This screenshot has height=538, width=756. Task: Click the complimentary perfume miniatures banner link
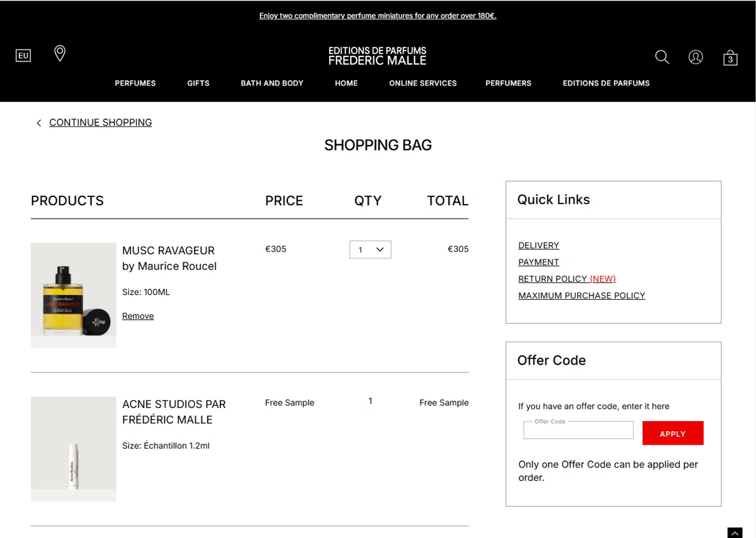click(x=377, y=16)
